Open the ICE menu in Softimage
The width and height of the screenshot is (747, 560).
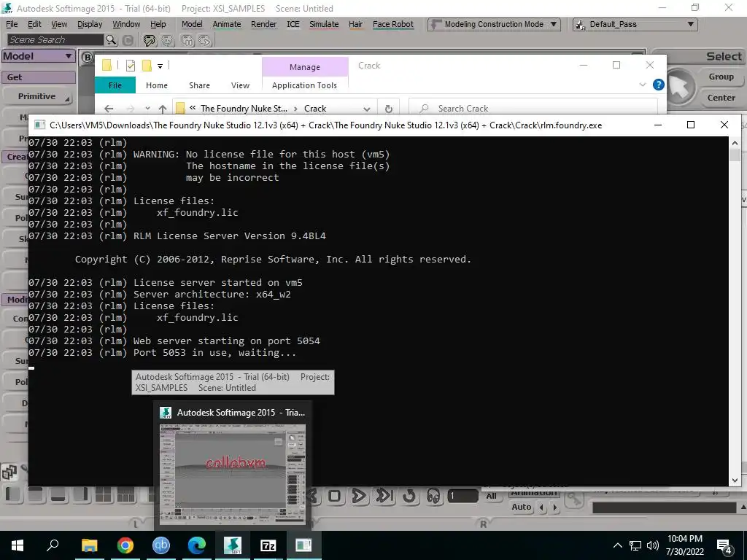293,24
